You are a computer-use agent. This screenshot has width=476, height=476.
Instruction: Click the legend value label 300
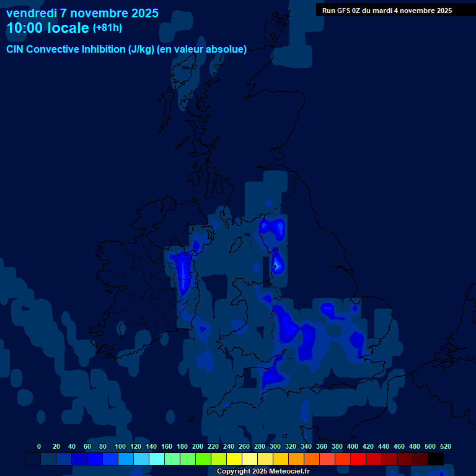click(x=275, y=446)
